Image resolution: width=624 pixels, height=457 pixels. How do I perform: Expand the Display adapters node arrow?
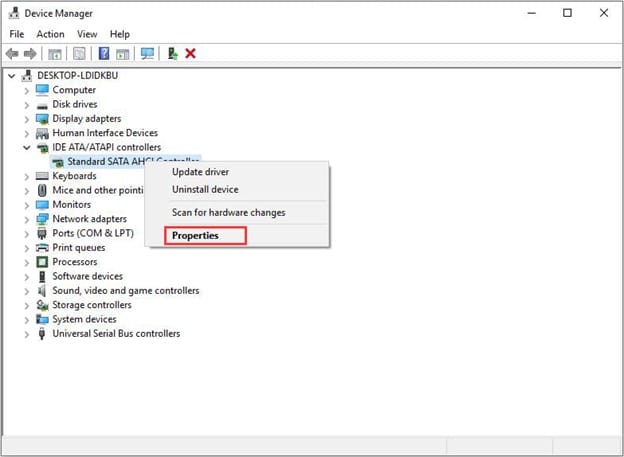(x=27, y=119)
